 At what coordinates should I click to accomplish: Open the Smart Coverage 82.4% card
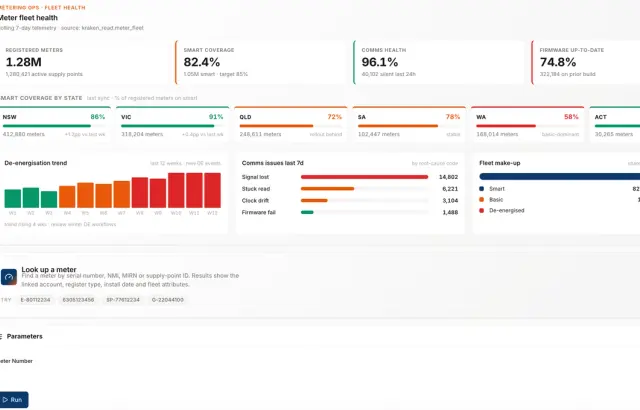(261, 62)
